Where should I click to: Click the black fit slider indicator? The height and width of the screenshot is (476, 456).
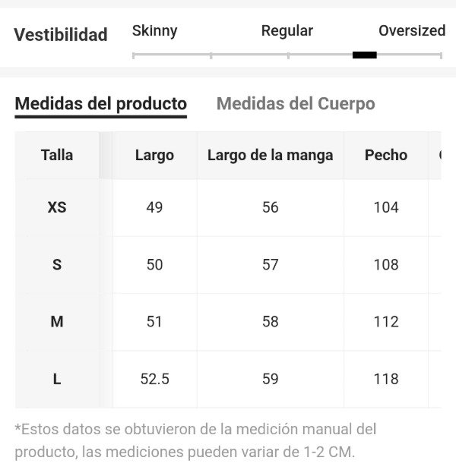coord(365,55)
